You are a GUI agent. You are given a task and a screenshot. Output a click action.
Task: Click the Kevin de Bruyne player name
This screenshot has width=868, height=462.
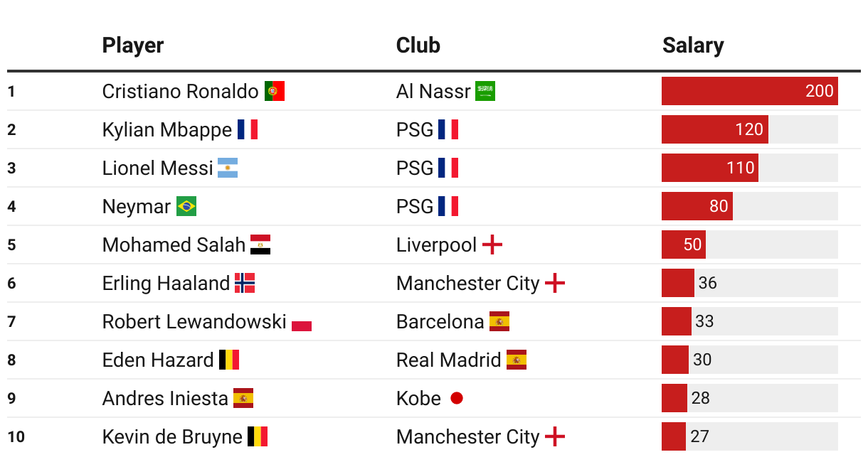[172, 436]
